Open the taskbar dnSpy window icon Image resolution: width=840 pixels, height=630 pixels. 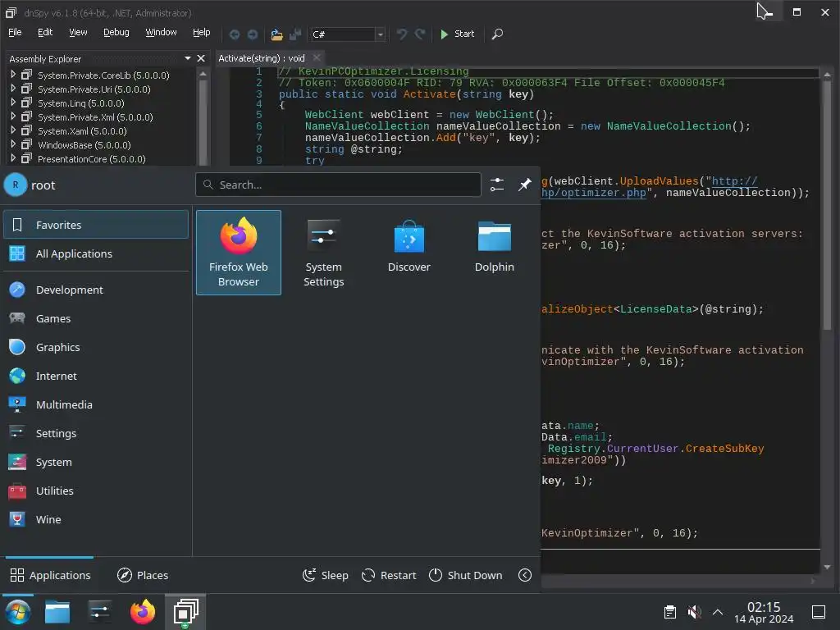pyautogui.click(x=186, y=612)
